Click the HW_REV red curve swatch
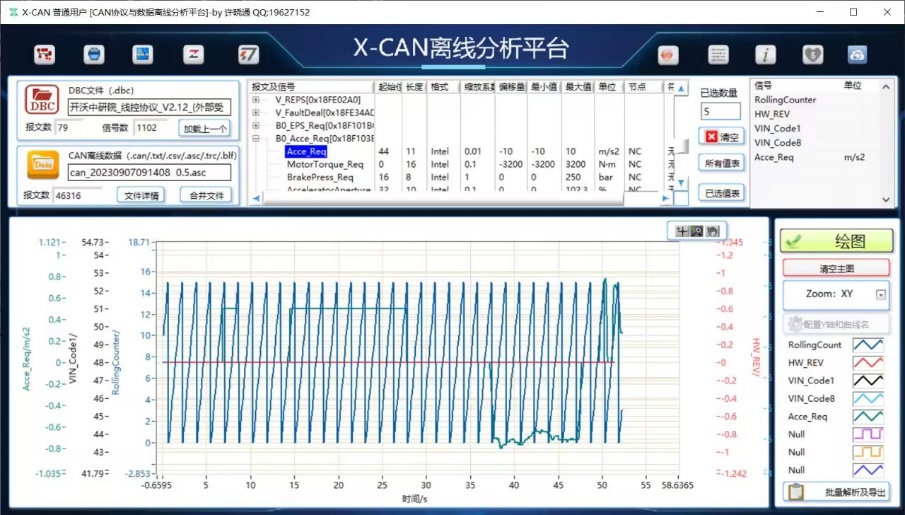This screenshot has width=905, height=515. [x=866, y=363]
